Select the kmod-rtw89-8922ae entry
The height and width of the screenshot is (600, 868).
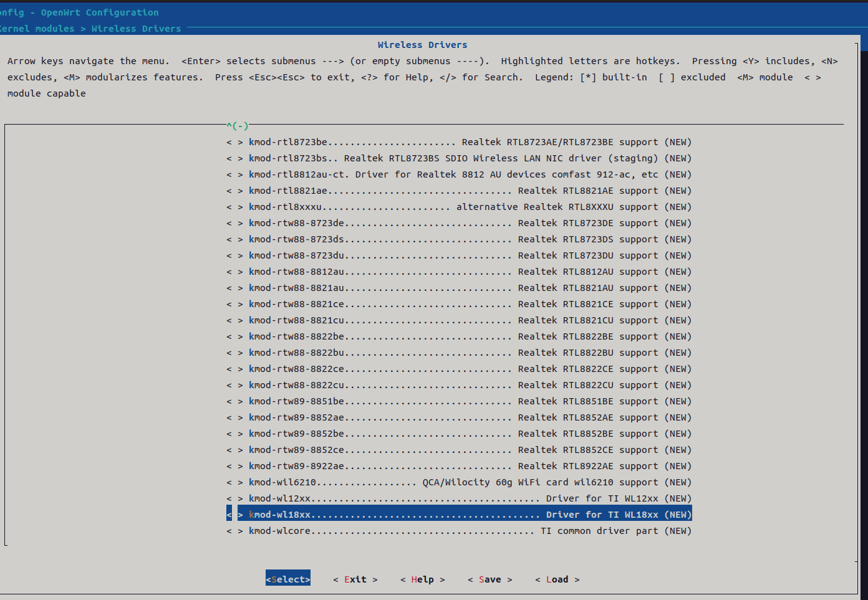tap(459, 466)
